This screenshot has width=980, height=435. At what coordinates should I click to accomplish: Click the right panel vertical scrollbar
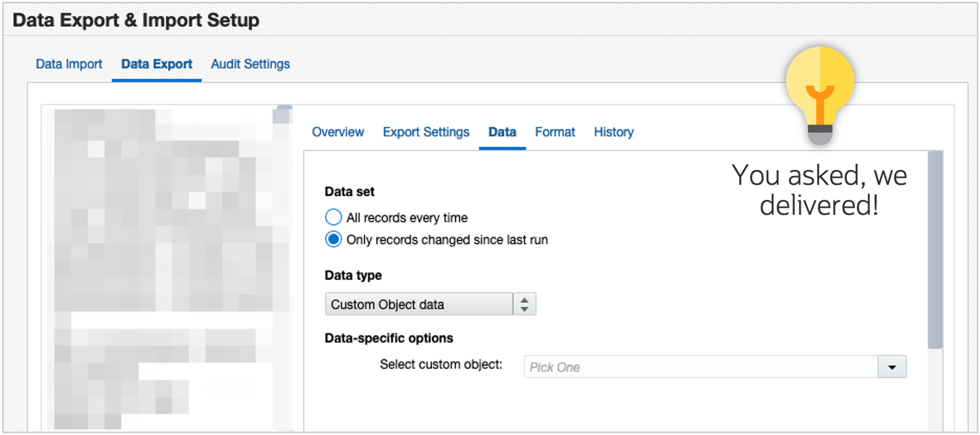click(935, 250)
